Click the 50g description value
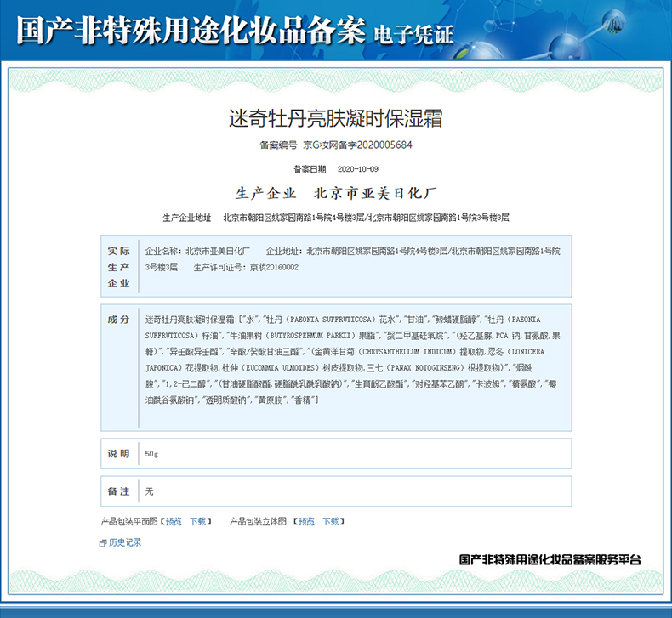Image resolution: width=672 pixels, height=618 pixels. (x=151, y=454)
